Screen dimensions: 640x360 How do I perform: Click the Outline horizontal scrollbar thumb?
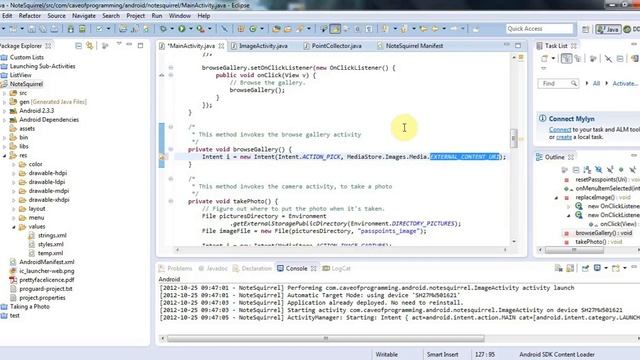click(574, 250)
